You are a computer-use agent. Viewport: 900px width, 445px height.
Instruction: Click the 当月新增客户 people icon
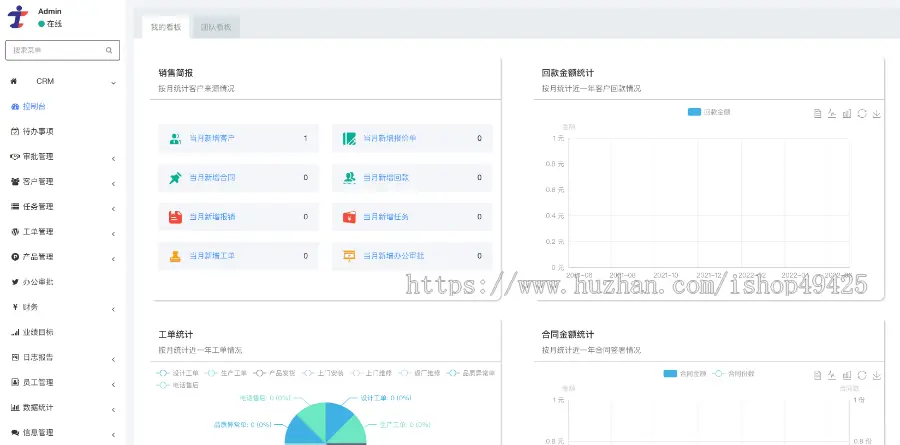pos(175,139)
